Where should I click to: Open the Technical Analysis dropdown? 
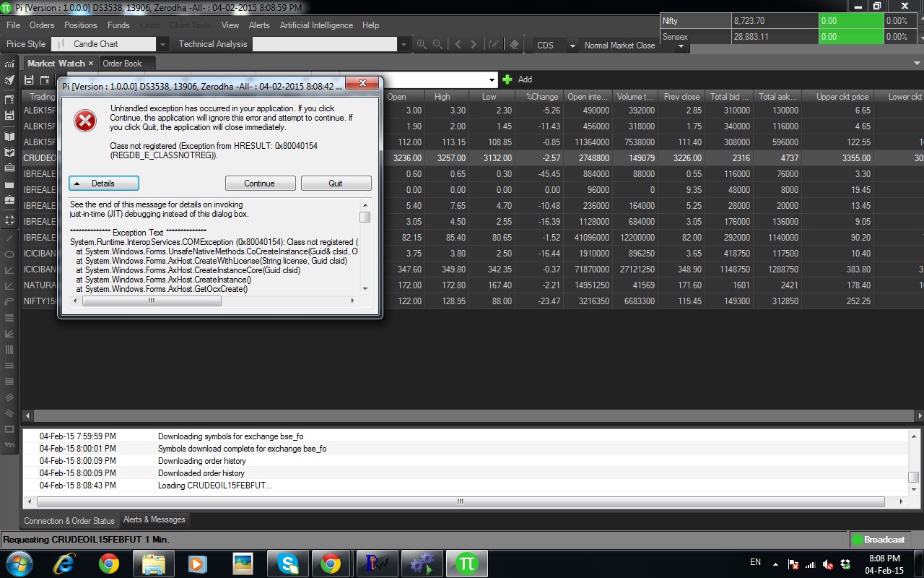point(404,44)
